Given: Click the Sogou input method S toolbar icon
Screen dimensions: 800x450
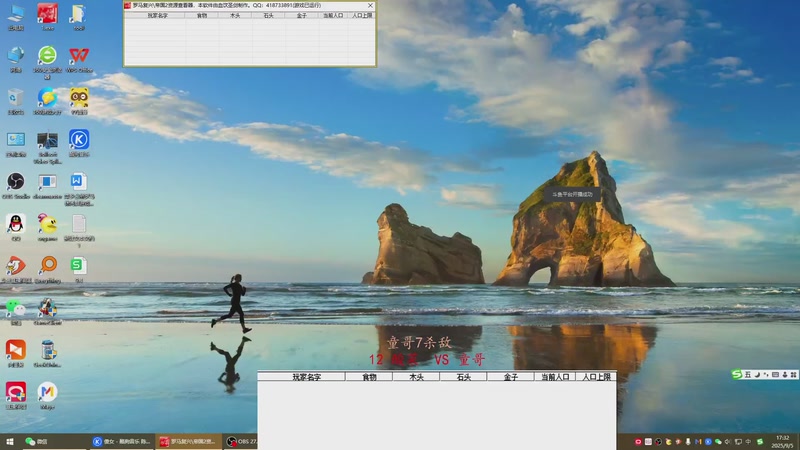Looking at the screenshot, I should [x=736, y=374].
